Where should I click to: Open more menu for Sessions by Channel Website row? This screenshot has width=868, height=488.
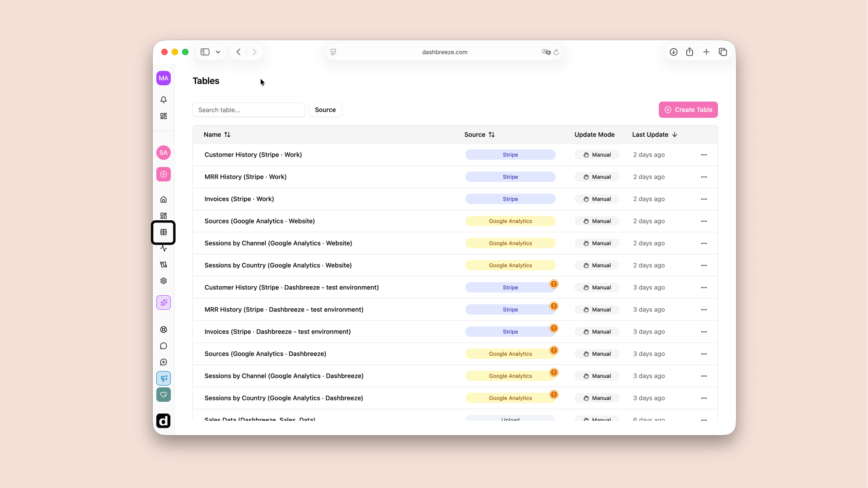pos(704,243)
